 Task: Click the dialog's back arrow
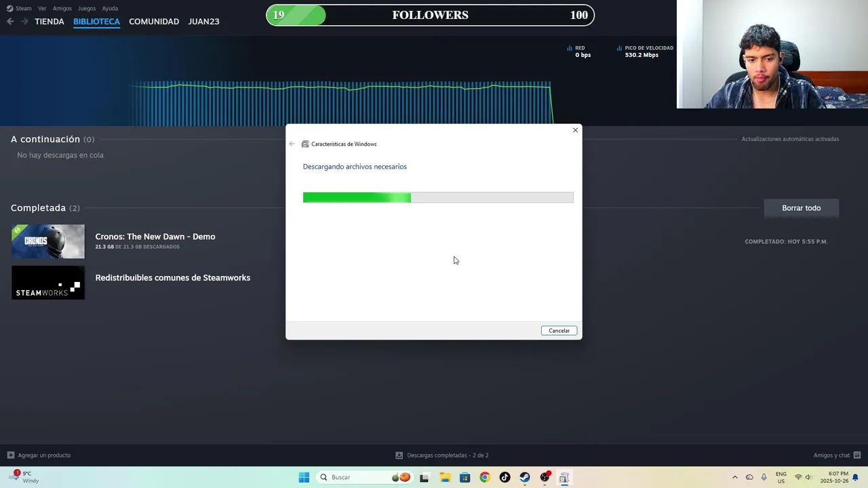(x=292, y=144)
